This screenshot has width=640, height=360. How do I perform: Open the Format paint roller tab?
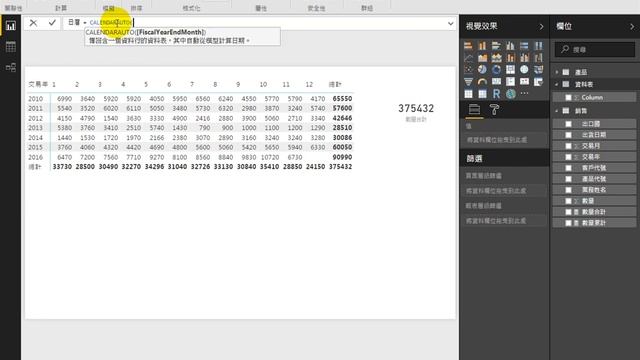click(494, 110)
